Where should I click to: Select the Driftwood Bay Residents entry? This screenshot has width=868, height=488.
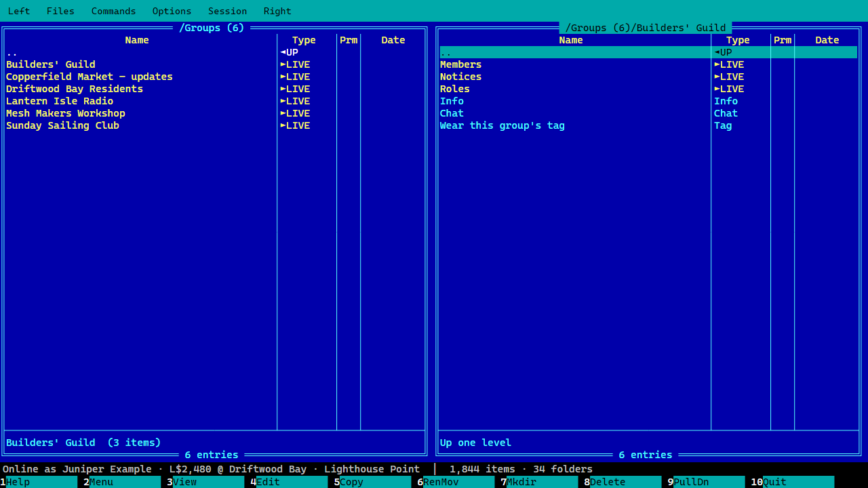(214, 89)
